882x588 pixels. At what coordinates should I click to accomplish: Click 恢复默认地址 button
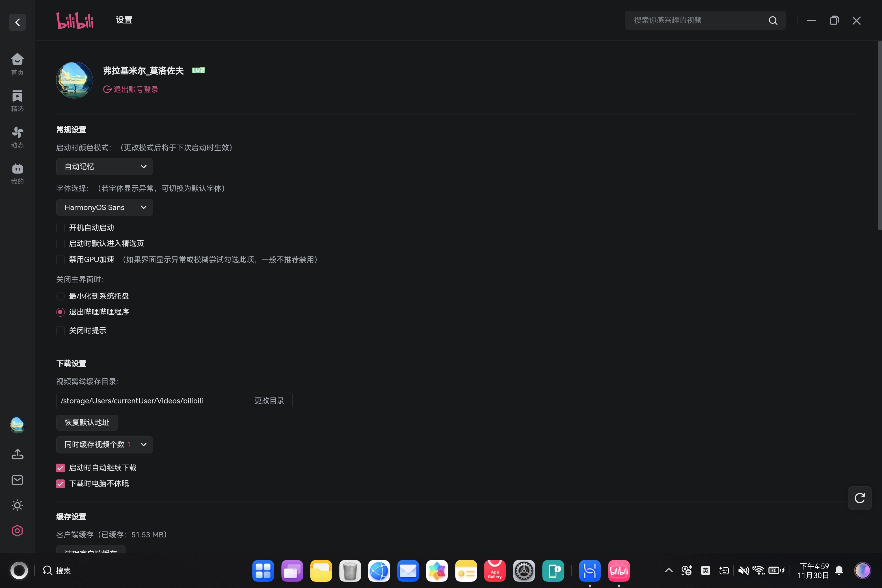[87, 423]
